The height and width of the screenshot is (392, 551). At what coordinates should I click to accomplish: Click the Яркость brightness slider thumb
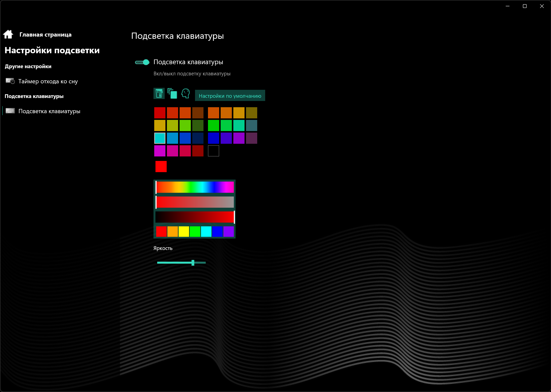coord(193,263)
